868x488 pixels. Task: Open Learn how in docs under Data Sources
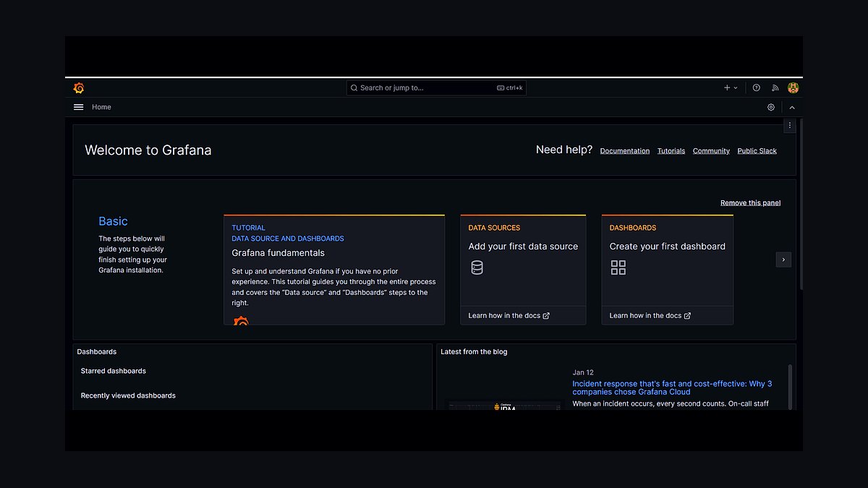click(509, 316)
